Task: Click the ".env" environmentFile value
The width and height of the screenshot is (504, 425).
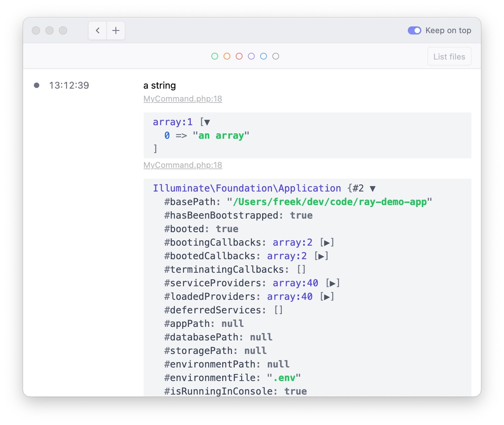Action: [284, 378]
